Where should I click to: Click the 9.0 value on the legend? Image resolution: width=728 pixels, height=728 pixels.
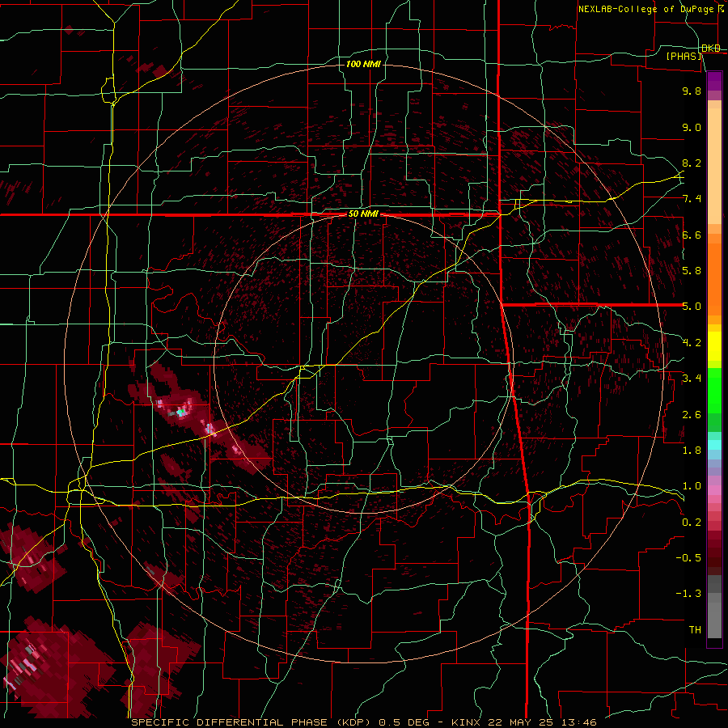[x=692, y=127]
